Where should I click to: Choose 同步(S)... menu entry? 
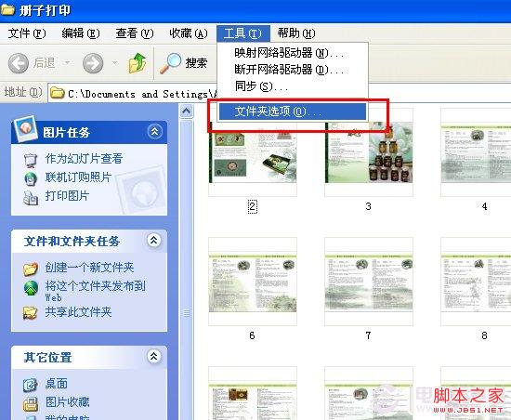tap(293, 86)
